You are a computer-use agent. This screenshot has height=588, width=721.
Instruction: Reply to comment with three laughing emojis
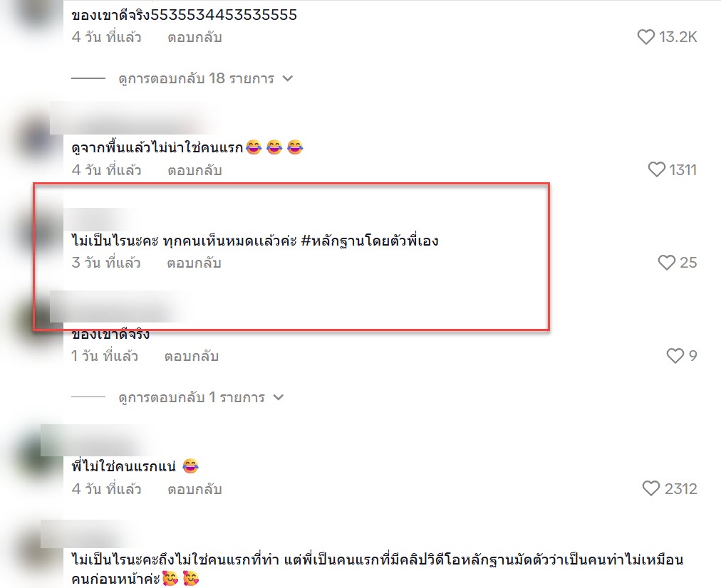point(194,170)
